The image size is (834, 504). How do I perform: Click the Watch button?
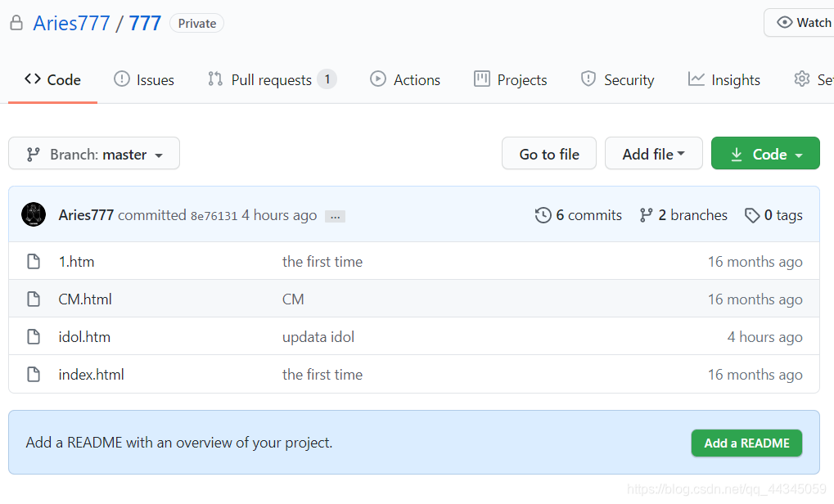click(800, 23)
